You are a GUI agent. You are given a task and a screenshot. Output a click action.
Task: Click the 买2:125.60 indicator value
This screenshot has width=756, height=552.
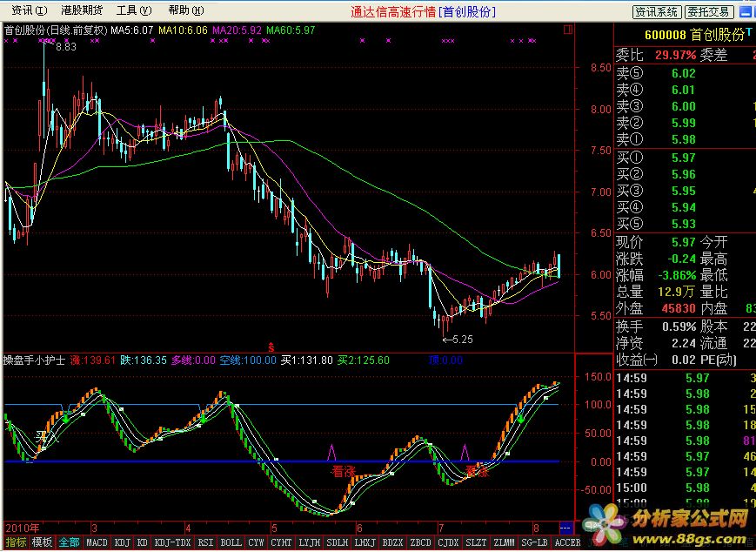[364, 360]
